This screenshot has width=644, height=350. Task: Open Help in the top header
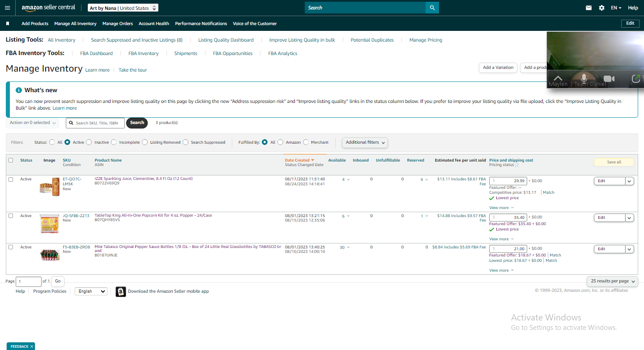(633, 8)
